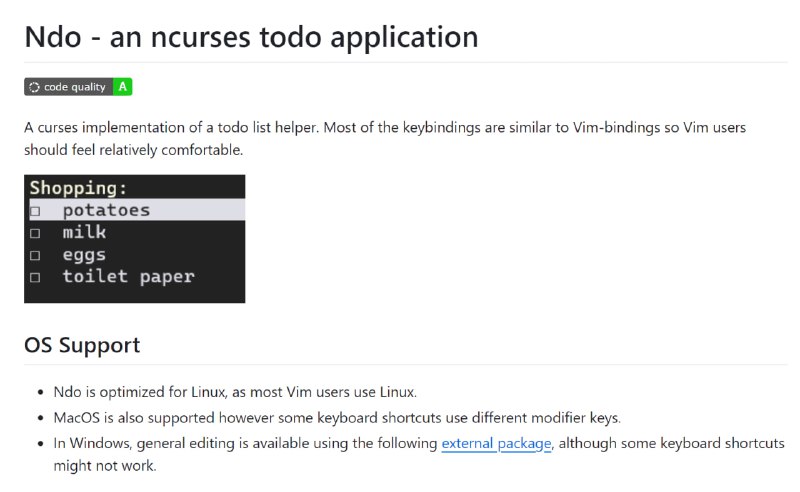800x492 pixels.
Task: Click the code quality badge spinner icon
Action: coord(34,87)
